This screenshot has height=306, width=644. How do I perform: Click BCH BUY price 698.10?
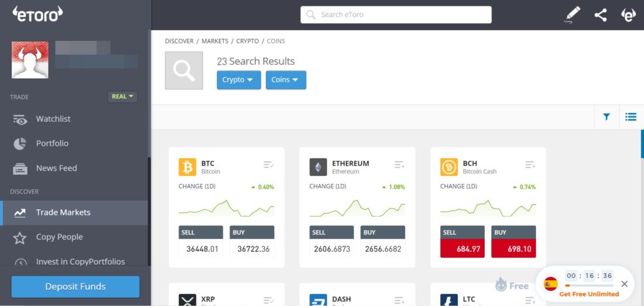point(513,249)
